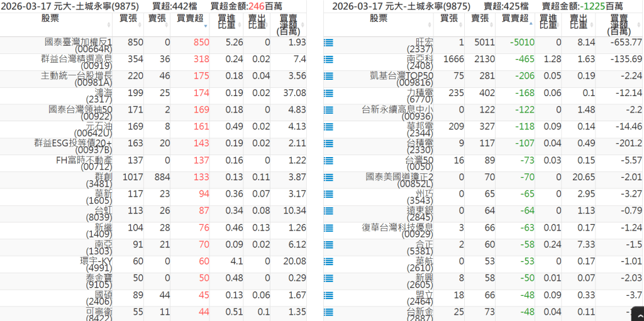Image resolution: width=644 pixels, height=321 pixels.
Task: Open the list icon beside 力積電 (6770)
Action: pyautogui.click(x=328, y=94)
